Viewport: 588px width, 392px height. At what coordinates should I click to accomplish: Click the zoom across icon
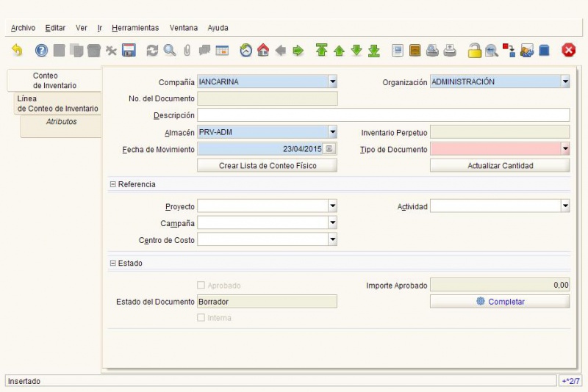[x=491, y=50]
